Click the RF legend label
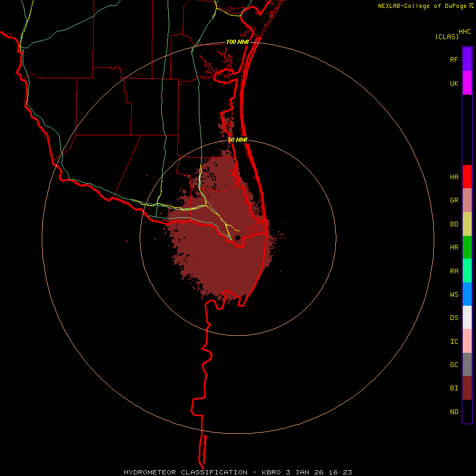Viewport: 476px width, 476px height. 454,60
